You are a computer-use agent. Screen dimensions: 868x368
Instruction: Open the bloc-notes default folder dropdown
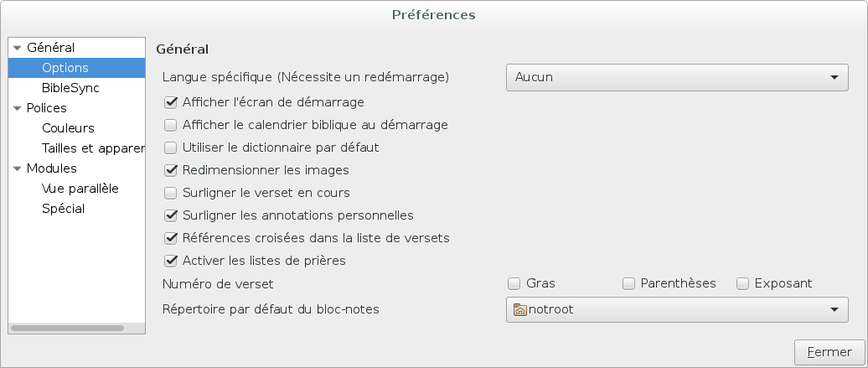(677, 310)
